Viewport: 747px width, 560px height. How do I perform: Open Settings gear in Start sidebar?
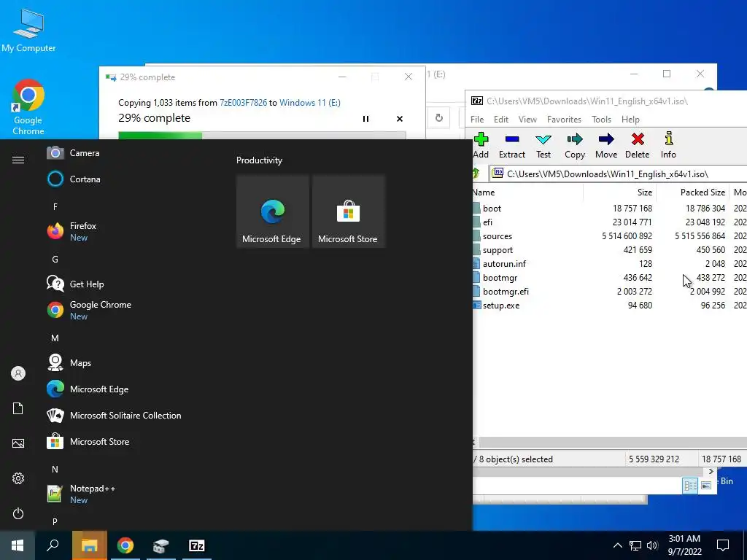18,478
